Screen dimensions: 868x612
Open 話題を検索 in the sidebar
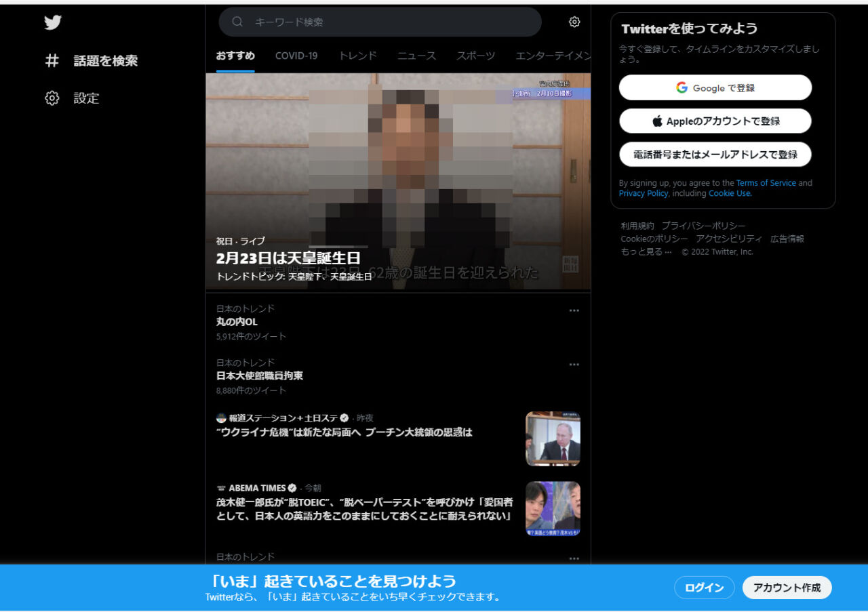click(105, 61)
